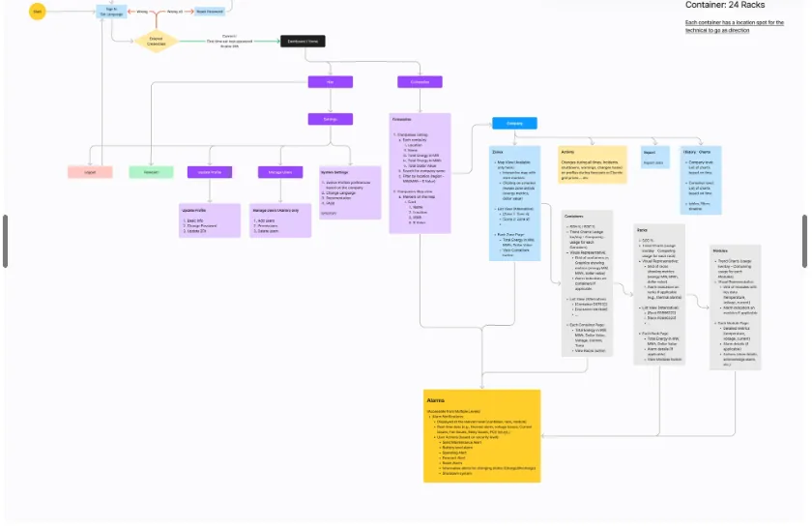The height and width of the screenshot is (527, 812).
Task: Grab the right edge scroll handle
Action: click(804, 241)
